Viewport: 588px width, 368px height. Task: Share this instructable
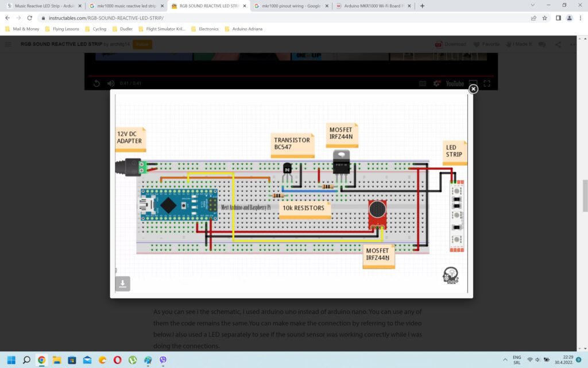[558, 44]
